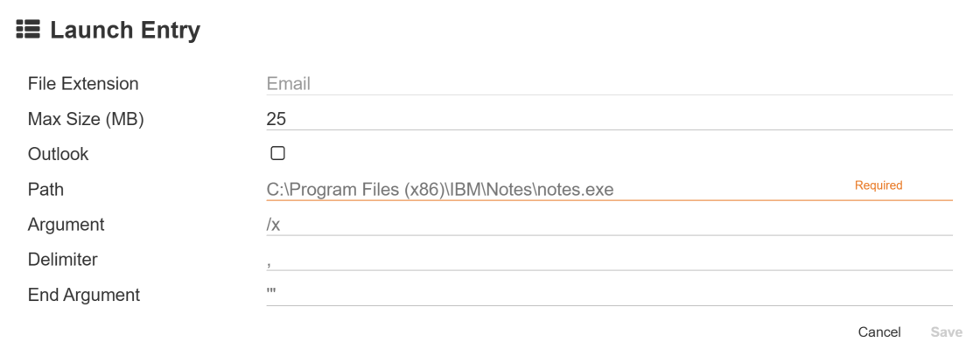980x356 pixels.
Task: Select the Max Size (MB) label
Action: click(86, 119)
